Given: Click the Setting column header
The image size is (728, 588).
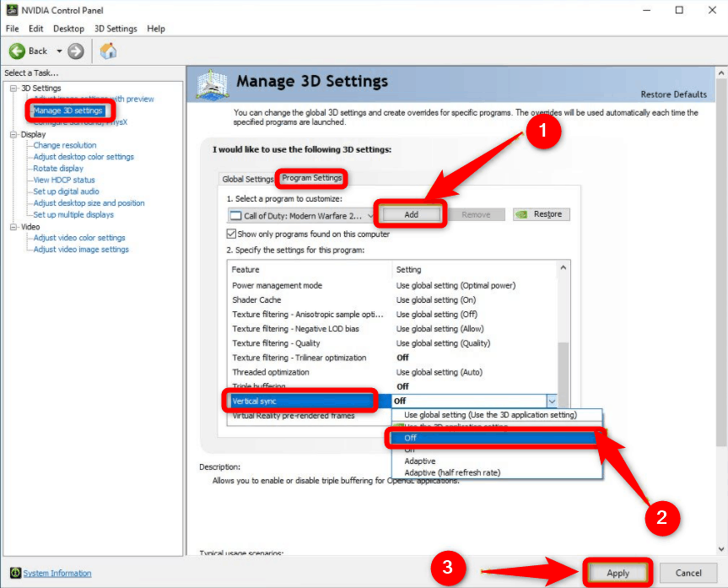Looking at the screenshot, I should click(x=474, y=269).
